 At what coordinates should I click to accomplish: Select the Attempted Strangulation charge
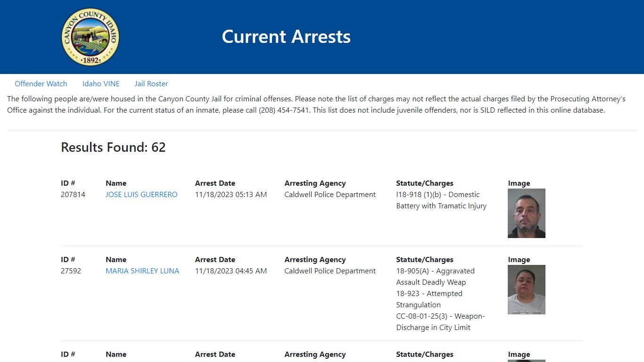(x=429, y=299)
